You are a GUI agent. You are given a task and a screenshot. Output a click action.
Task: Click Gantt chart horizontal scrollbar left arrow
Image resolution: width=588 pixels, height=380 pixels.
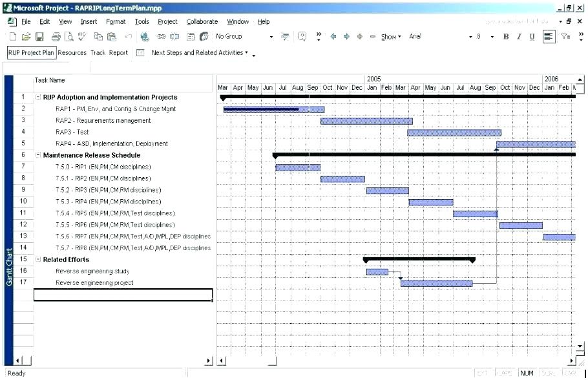coord(222,361)
